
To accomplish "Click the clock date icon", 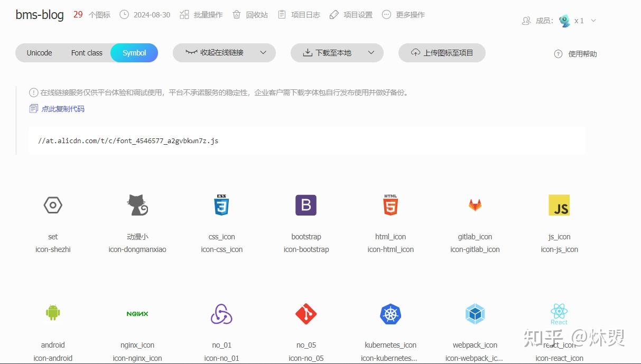I will [x=124, y=14].
